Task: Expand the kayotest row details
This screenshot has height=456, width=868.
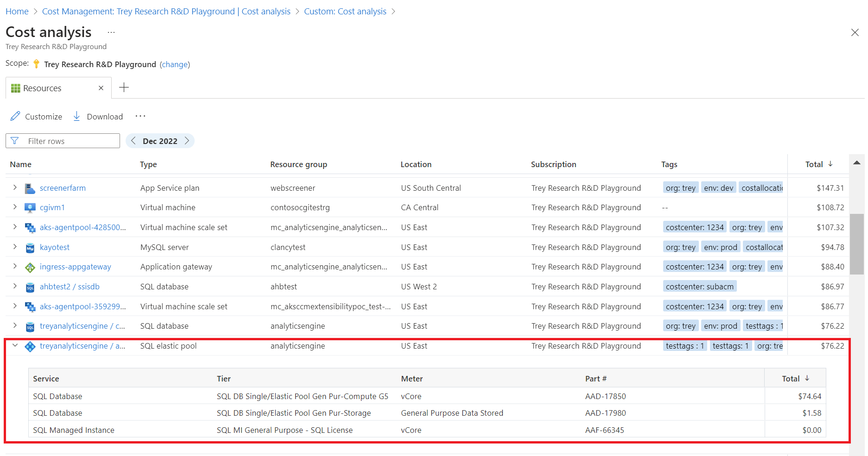Action: pos(15,247)
